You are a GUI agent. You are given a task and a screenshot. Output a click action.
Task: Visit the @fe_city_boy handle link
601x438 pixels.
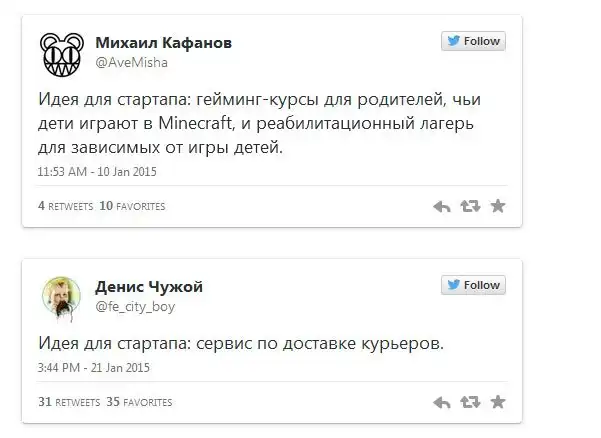click(x=135, y=307)
